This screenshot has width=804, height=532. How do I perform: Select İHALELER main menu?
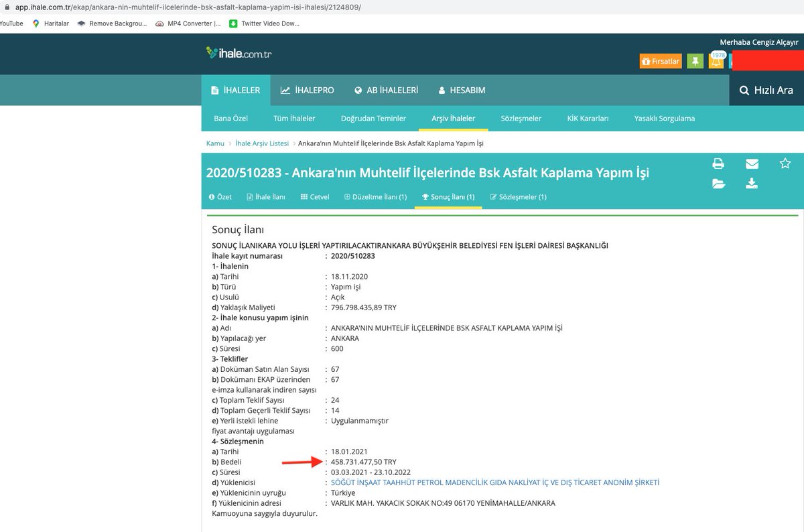(236, 90)
